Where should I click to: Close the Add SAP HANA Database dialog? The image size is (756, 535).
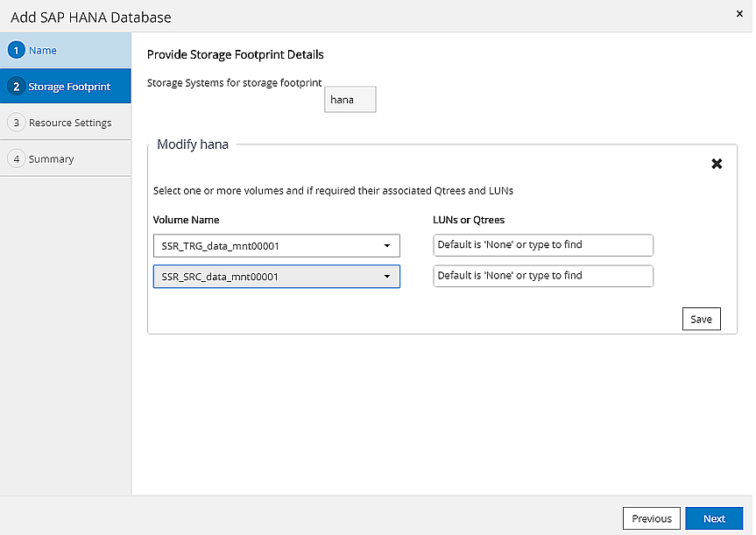pos(738,15)
